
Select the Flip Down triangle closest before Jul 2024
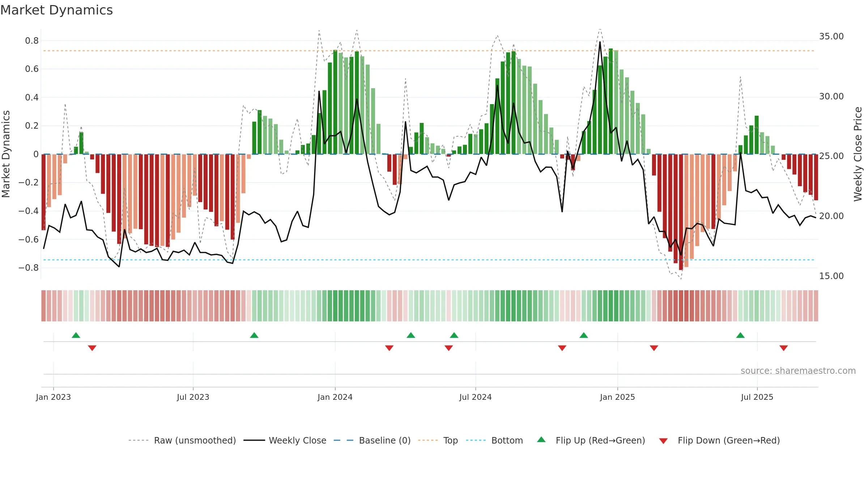pos(449,348)
